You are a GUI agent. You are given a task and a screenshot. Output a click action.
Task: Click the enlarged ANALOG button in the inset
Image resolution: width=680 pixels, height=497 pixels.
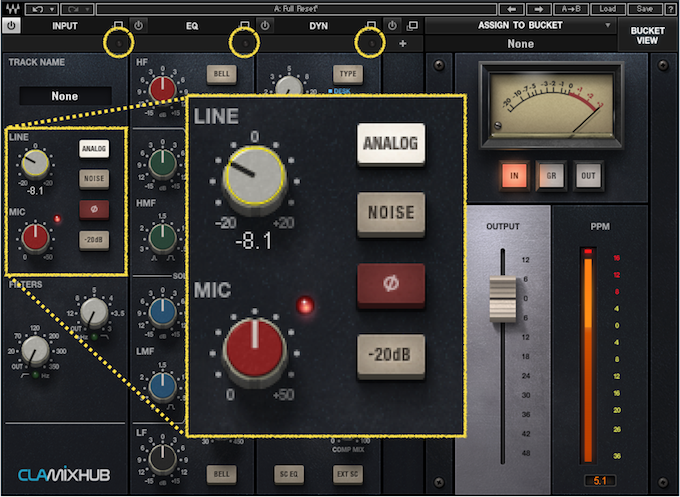(391, 144)
